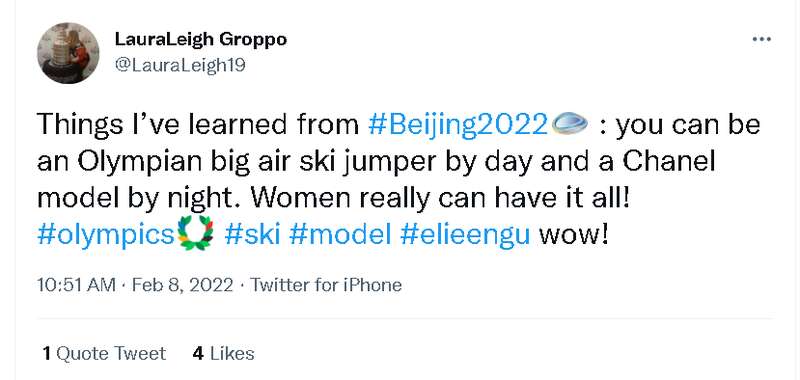Open the Feb 8, 2022 date link
This screenshot has height=380, width=800.
182,285
